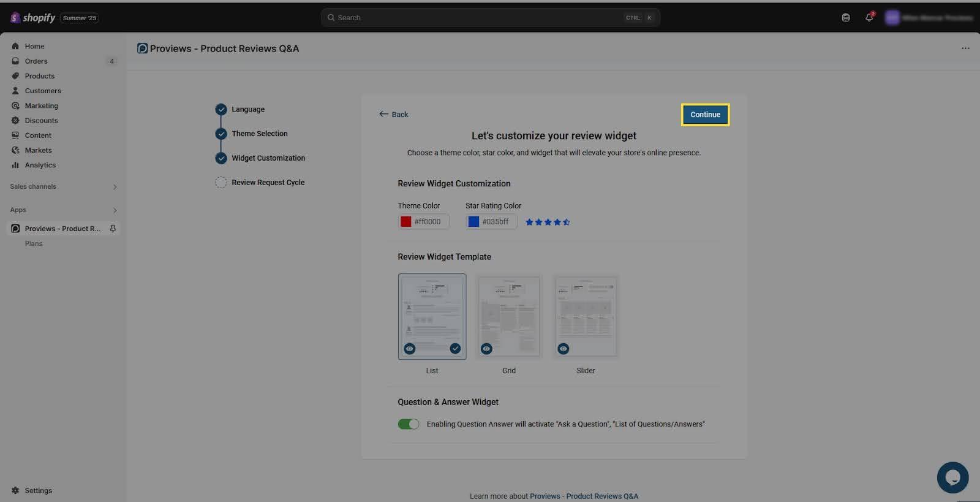Open the Sidekick assistant icon in top bar
Image resolution: width=980 pixels, height=502 pixels.
846,18
